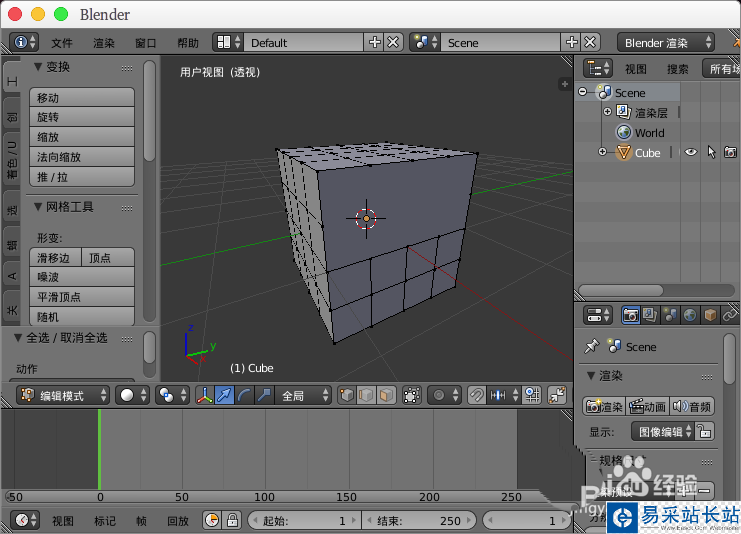
Task: Toggle timeline preview range clock icon
Action: coord(212,520)
